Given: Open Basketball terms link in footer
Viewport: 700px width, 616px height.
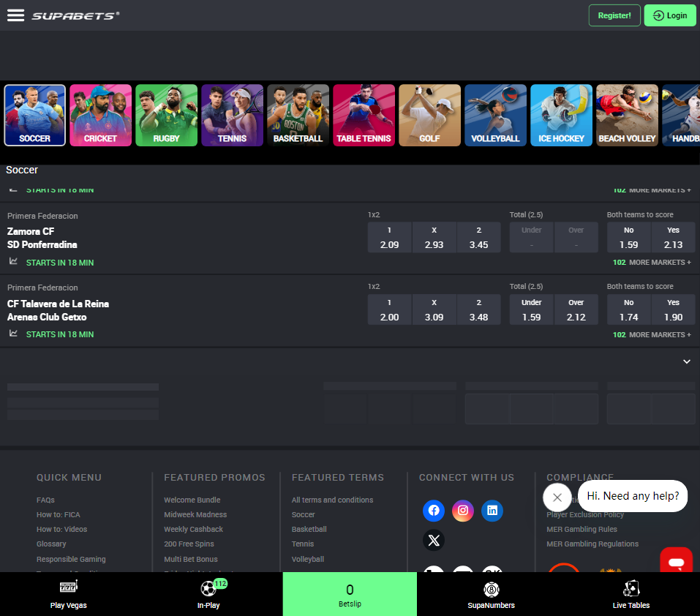Looking at the screenshot, I should coord(309,530).
